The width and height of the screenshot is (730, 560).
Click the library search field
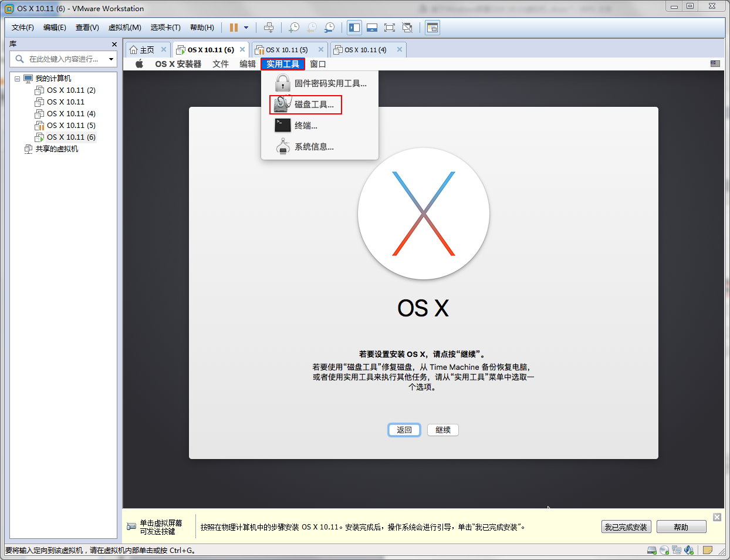click(x=63, y=59)
